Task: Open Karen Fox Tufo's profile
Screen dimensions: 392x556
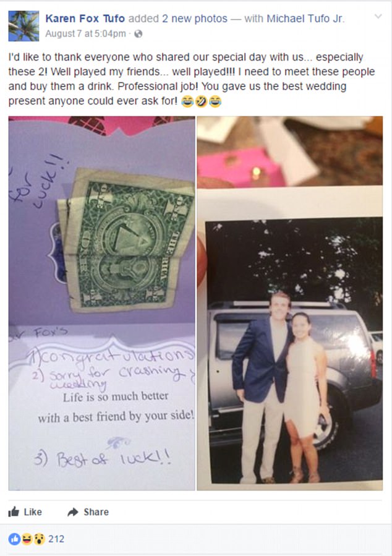Action: click(85, 19)
